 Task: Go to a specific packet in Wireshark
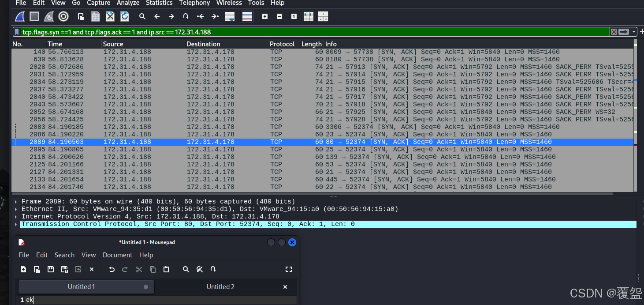point(186,16)
